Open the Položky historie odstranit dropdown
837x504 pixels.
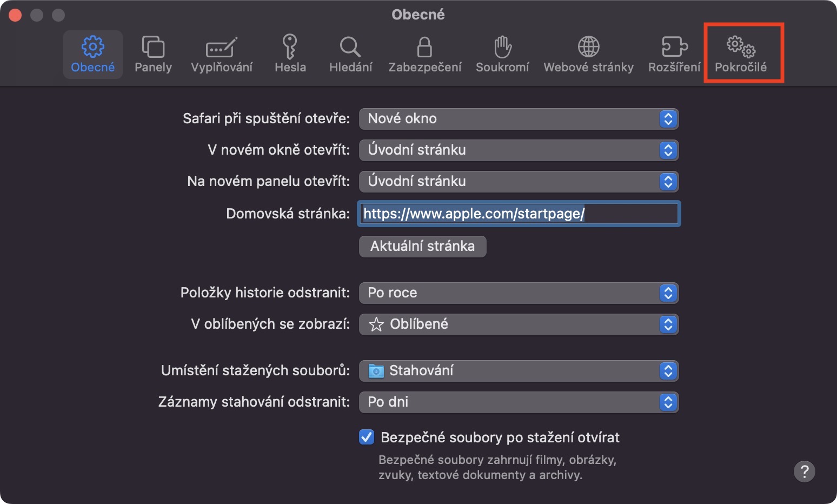point(518,293)
